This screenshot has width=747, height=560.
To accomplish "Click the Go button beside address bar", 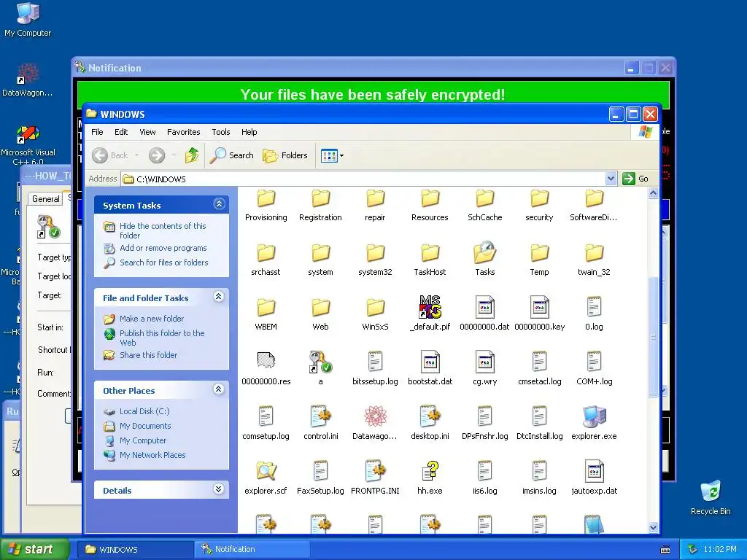I will [636, 179].
